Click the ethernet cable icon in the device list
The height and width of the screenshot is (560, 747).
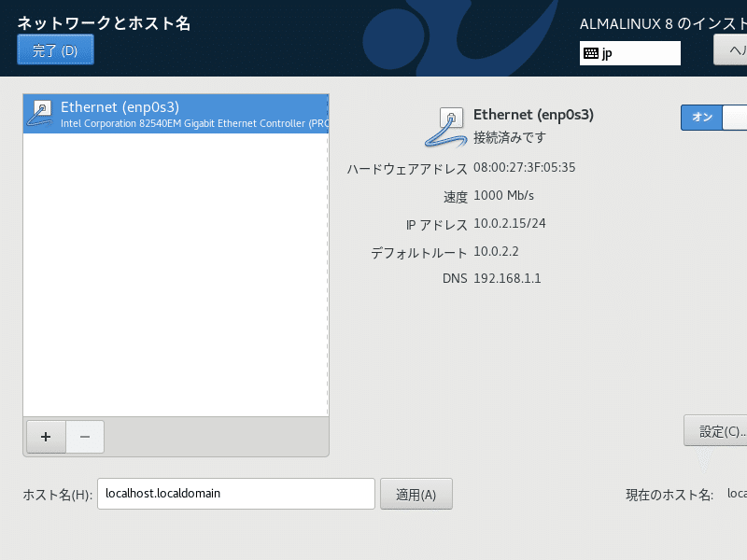40,114
